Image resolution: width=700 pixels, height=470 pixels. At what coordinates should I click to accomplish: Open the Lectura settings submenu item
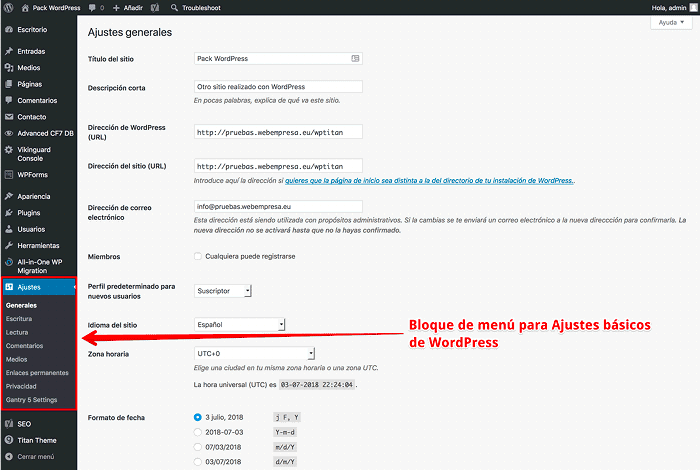[x=17, y=333]
